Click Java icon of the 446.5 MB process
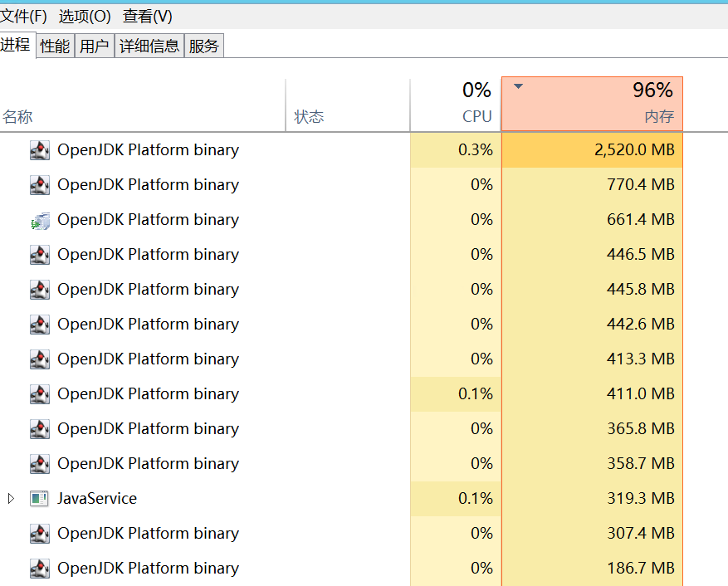Viewport: 728px width, 586px height. [x=40, y=255]
